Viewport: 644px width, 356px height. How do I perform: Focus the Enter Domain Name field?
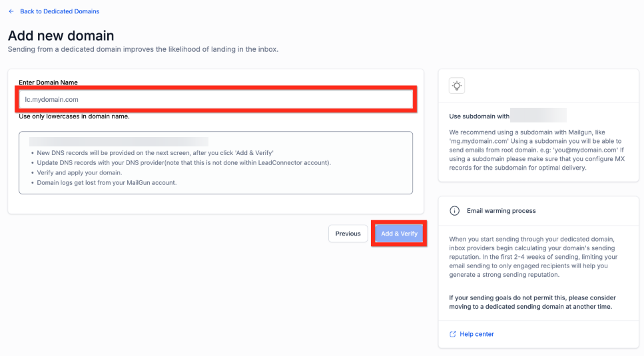click(216, 99)
